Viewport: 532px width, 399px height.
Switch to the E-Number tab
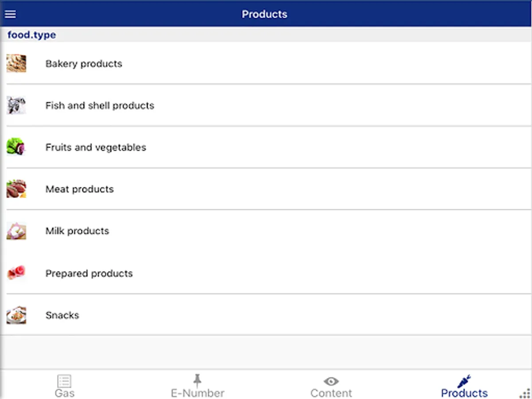tap(198, 386)
